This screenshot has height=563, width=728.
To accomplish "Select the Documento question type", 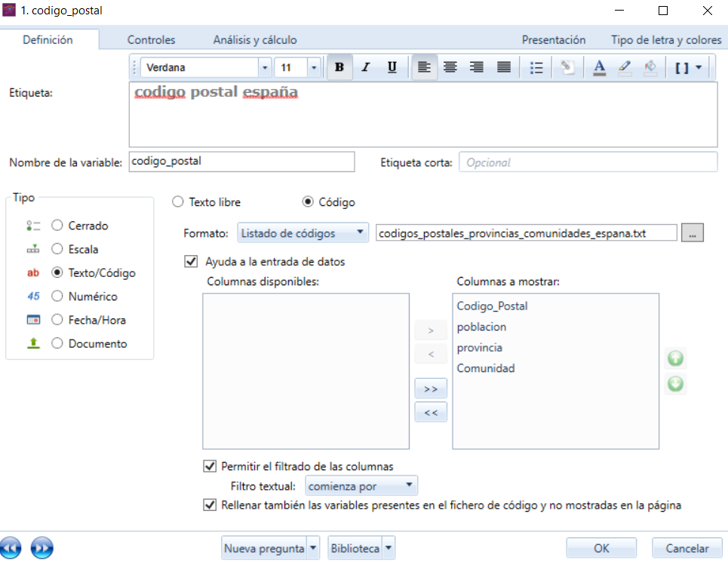I will (57, 343).
